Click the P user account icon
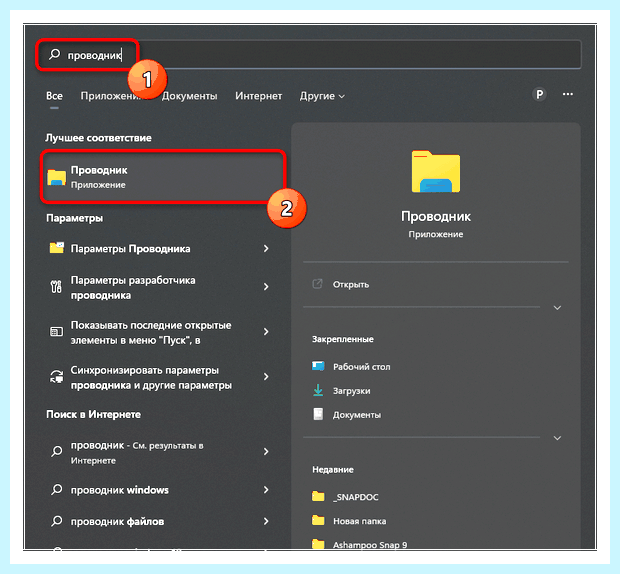The height and width of the screenshot is (574, 620). click(x=539, y=94)
